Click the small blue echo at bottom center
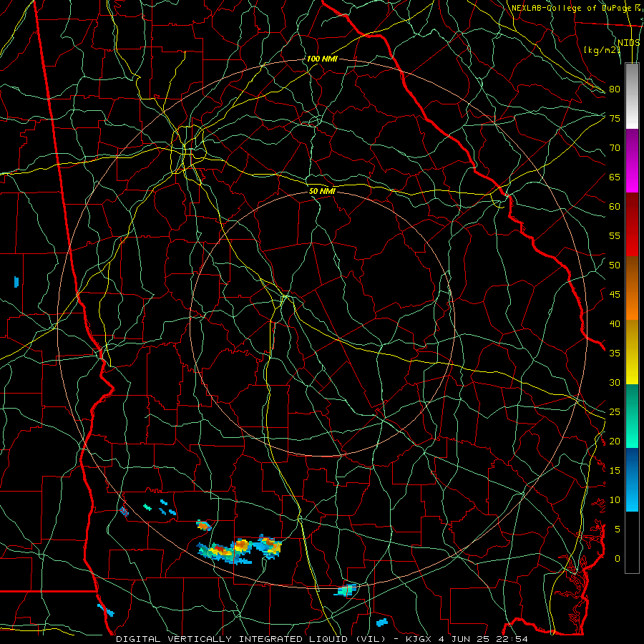644x644 pixels. pos(382,623)
